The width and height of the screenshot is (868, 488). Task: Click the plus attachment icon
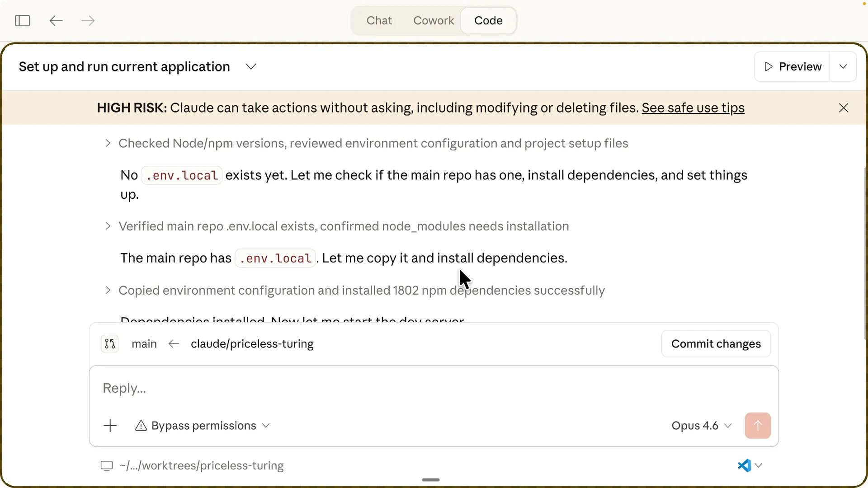(110, 426)
